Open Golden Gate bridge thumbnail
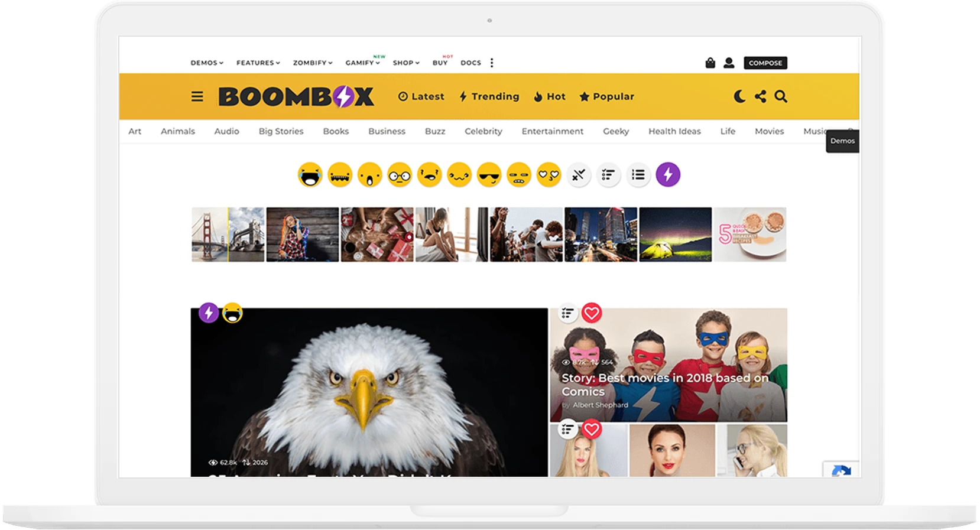The image size is (980, 530). [x=228, y=235]
